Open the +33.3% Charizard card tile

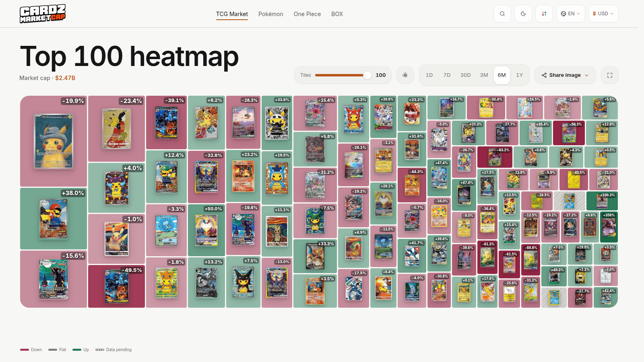point(315,256)
